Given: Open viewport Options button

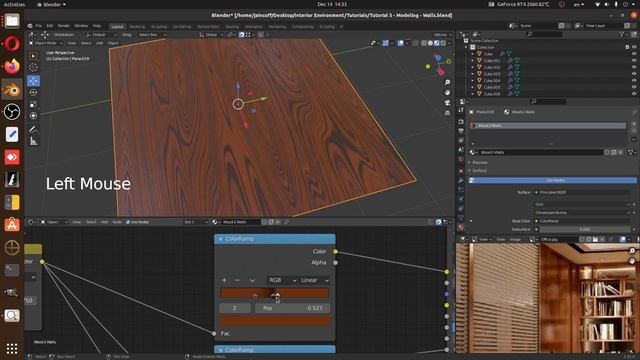Looking at the screenshot, I should (442, 35).
